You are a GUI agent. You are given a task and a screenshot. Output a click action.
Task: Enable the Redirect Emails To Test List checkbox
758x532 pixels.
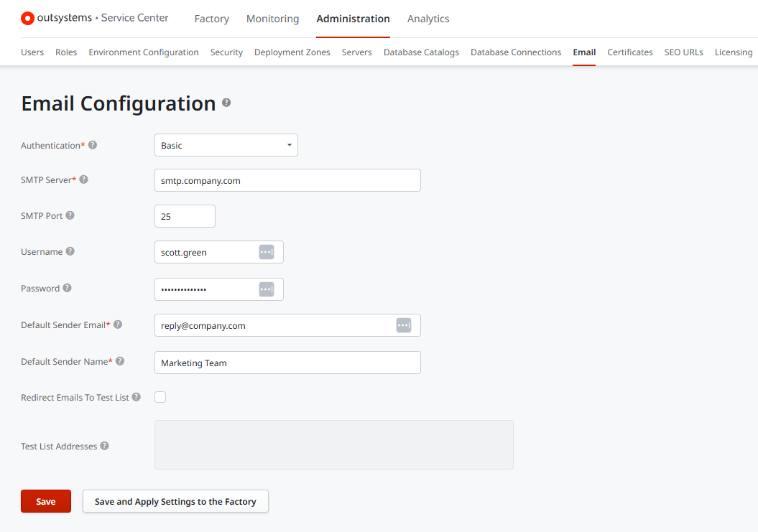point(160,397)
